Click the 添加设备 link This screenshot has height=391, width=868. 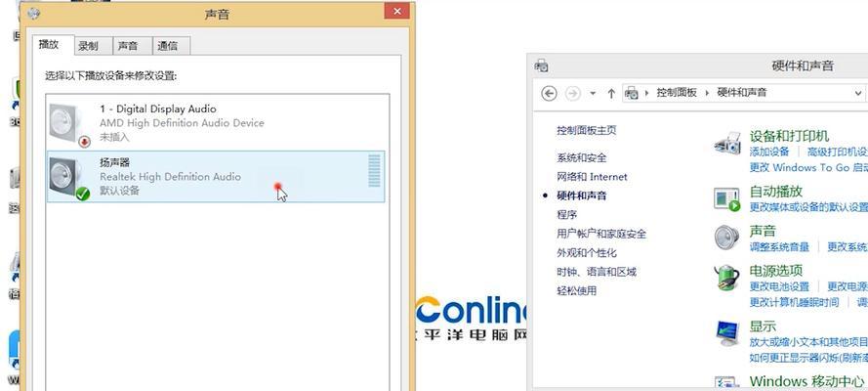769,152
